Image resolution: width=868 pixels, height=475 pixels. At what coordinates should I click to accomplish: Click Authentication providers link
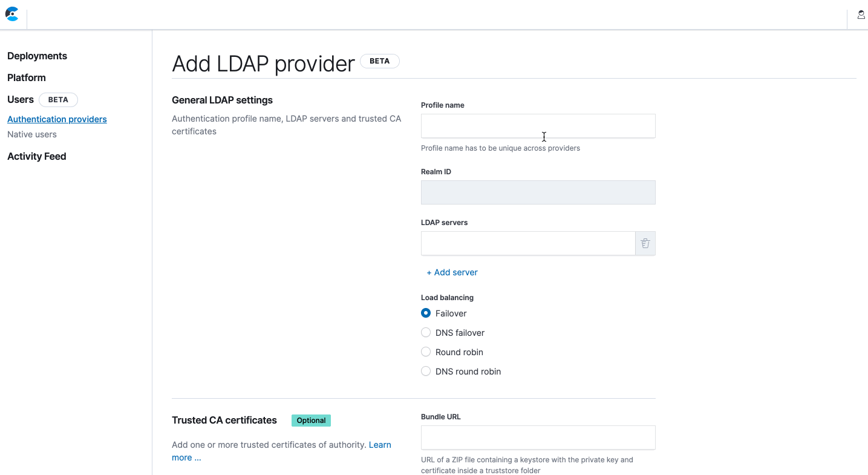(x=57, y=119)
